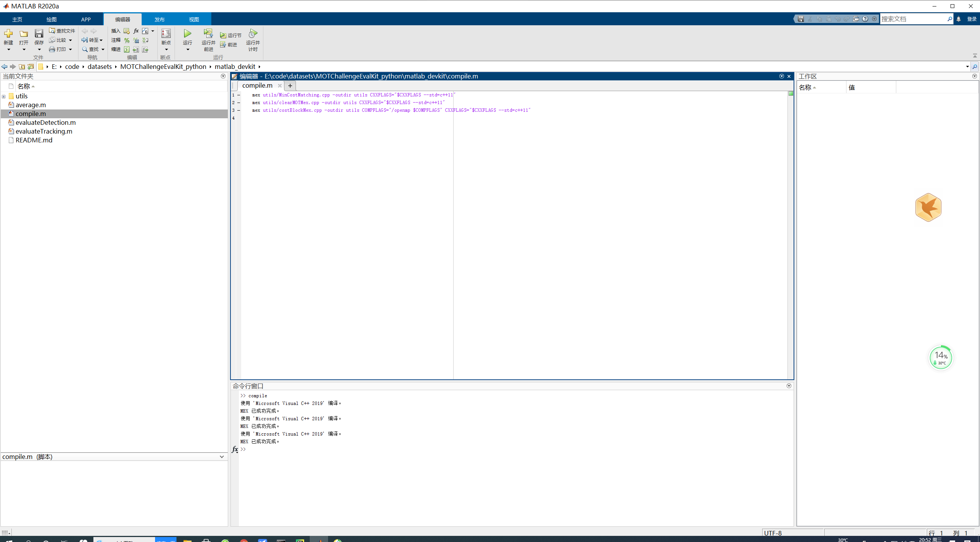Click the datasets segment in the address bar

click(x=100, y=67)
